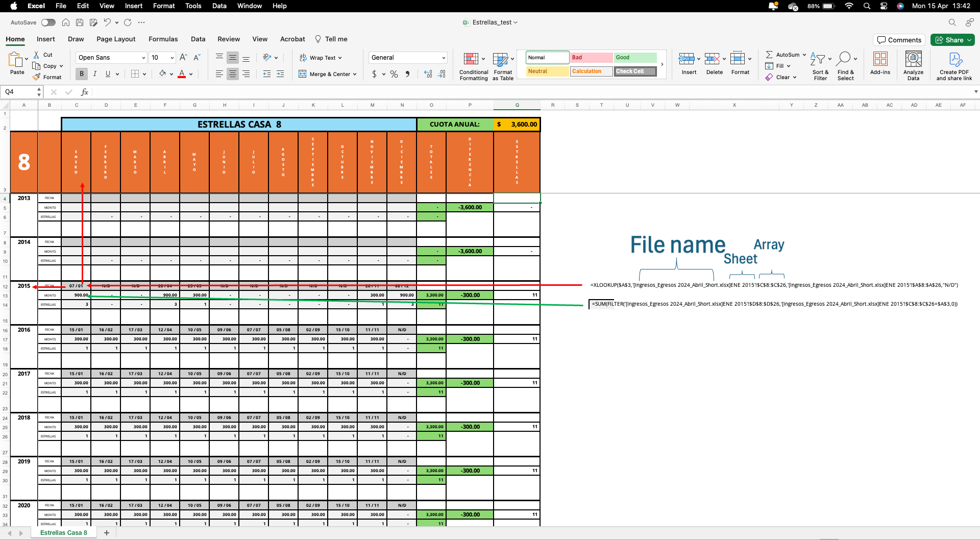Apply the AutoSum function

point(785,55)
